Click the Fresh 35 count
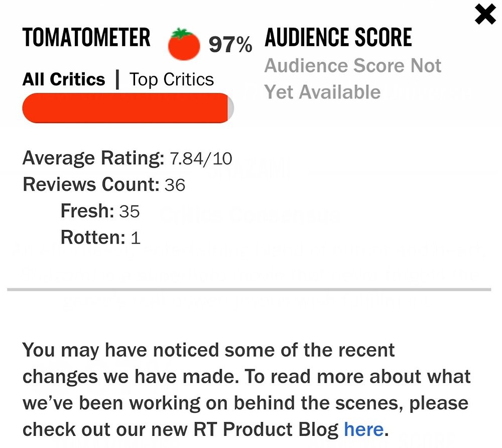 pos(100,211)
